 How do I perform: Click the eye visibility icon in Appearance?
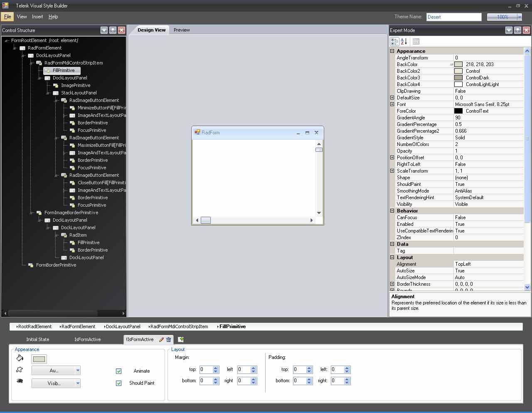[x=20, y=381]
